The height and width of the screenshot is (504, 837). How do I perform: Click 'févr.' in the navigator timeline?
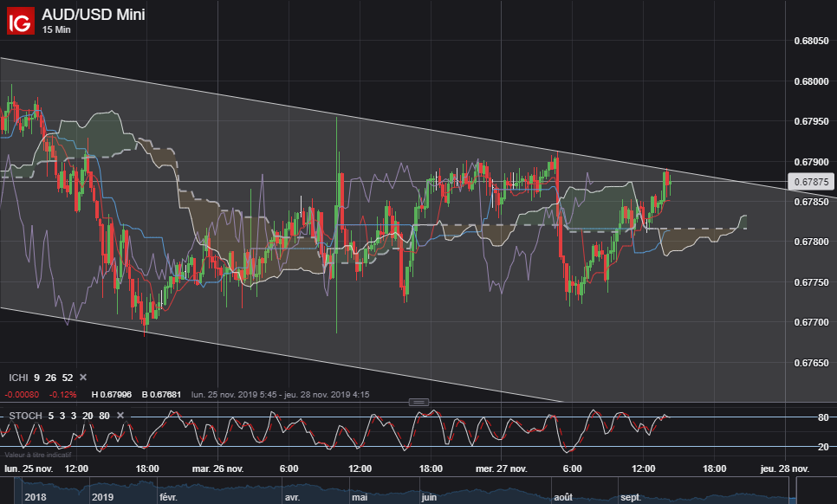pos(168,497)
